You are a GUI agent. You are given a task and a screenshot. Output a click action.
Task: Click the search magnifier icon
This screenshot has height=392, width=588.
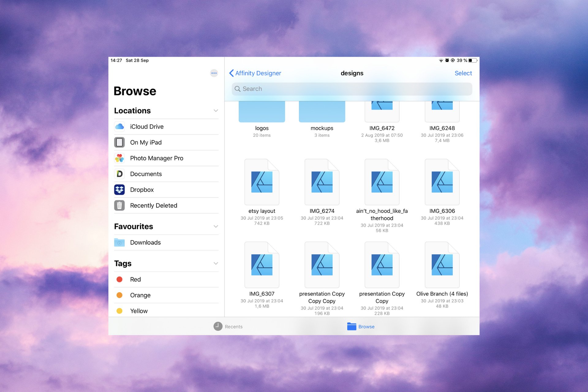point(237,89)
